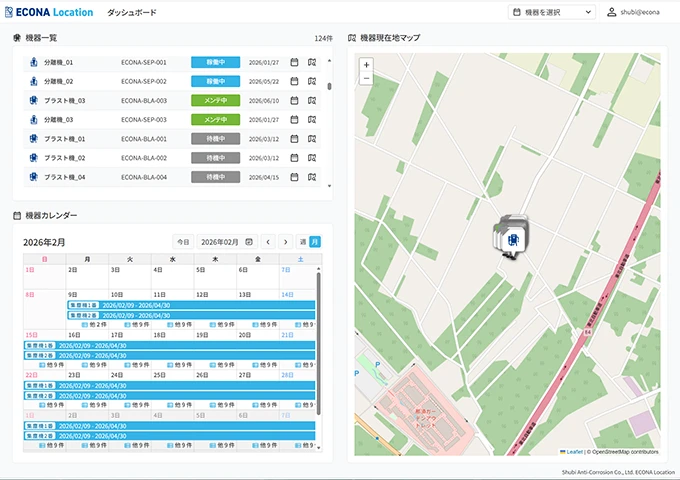Show 分離機_02 location via map icon
The height and width of the screenshot is (480, 680).
312,81
